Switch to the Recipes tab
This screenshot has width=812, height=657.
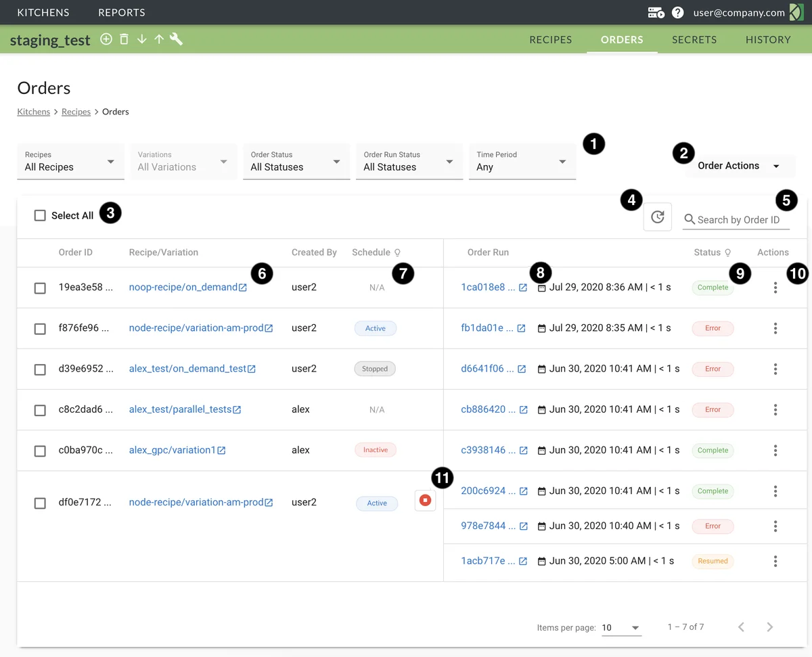pyautogui.click(x=550, y=40)
